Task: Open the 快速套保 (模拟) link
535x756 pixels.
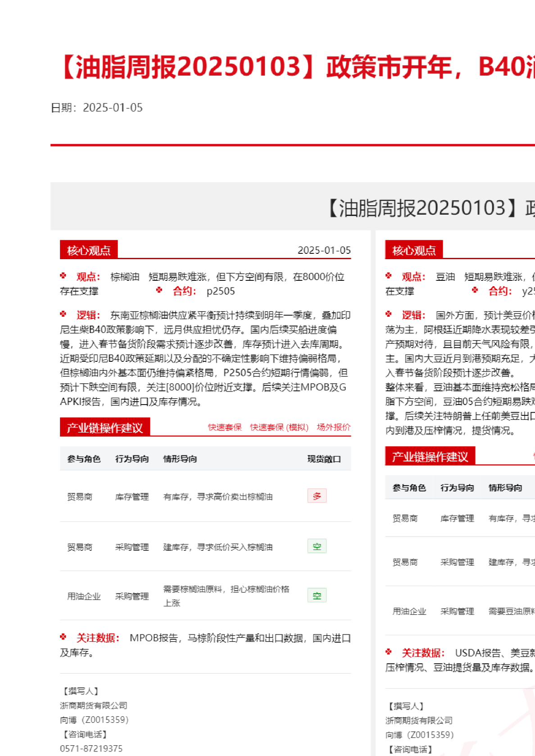Action: [279, 427]
